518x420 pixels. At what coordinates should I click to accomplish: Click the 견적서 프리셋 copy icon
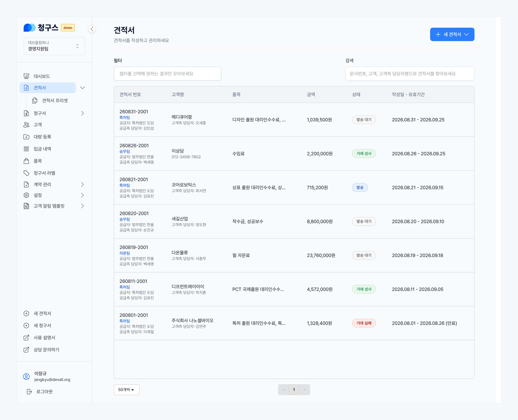(35, 100)
